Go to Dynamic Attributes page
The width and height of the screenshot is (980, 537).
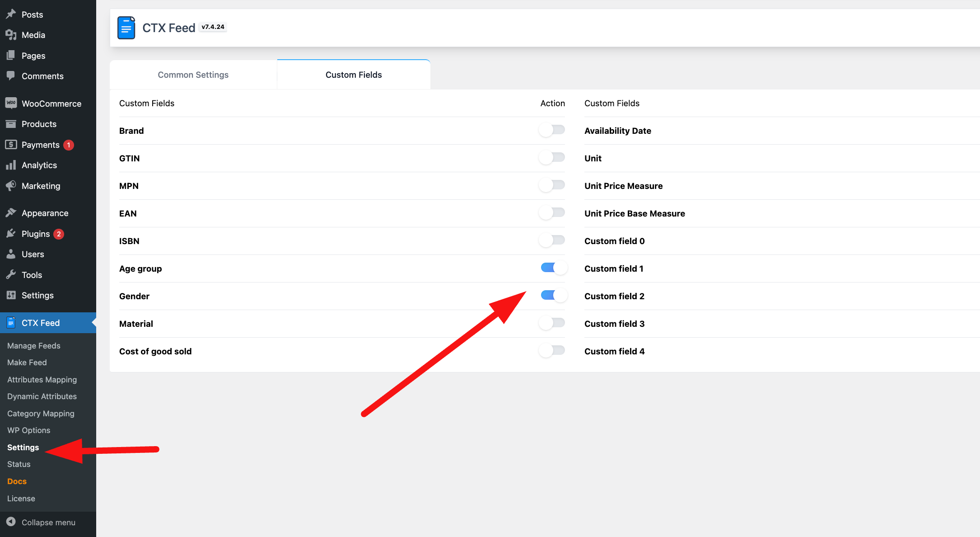[x=42, y=396]
